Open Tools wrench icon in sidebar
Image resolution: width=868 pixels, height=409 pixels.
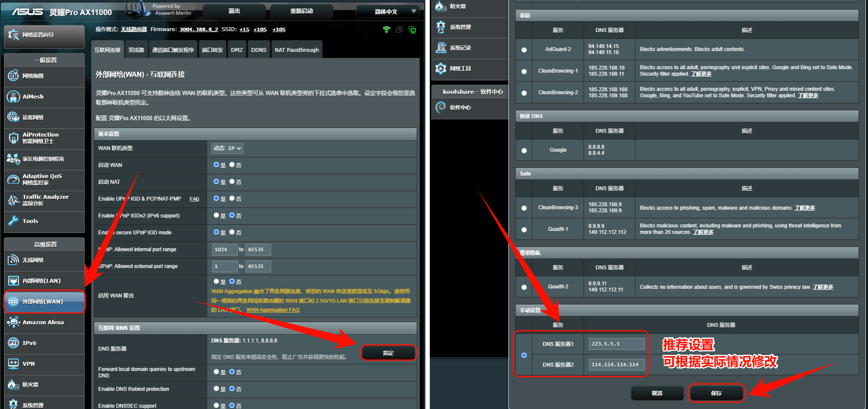[13, 221]
